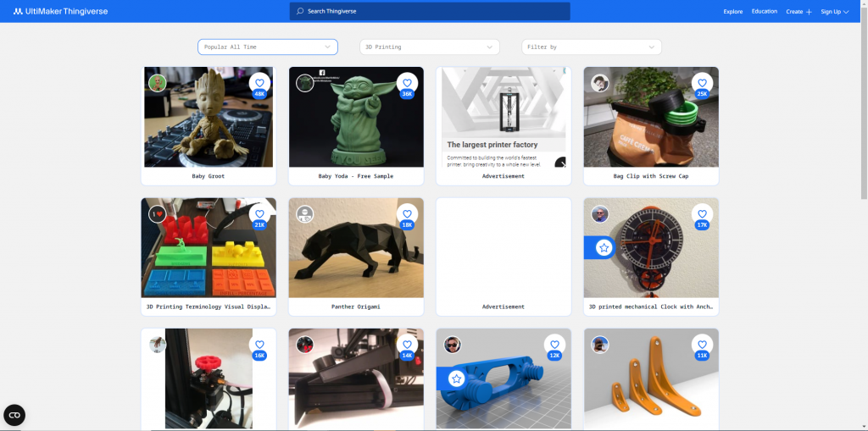The width and height of the screenshot is (868, 431).
Task: Like the Baby Groot model
Action: click(259, 83)
